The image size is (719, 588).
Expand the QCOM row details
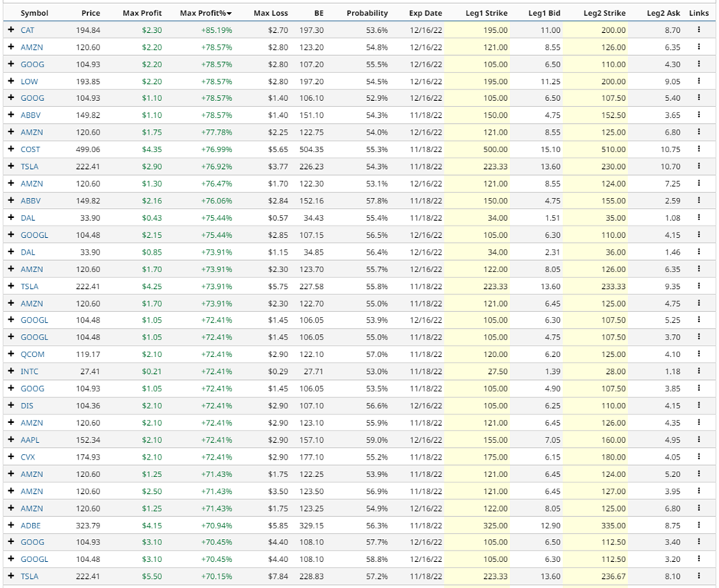[x=11, y=354]
